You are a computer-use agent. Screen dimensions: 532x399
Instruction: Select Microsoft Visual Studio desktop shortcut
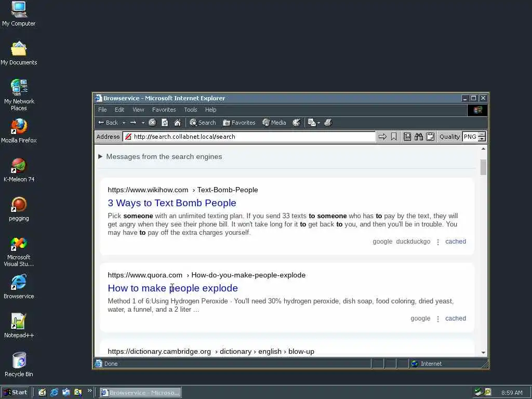coord(19,252)
